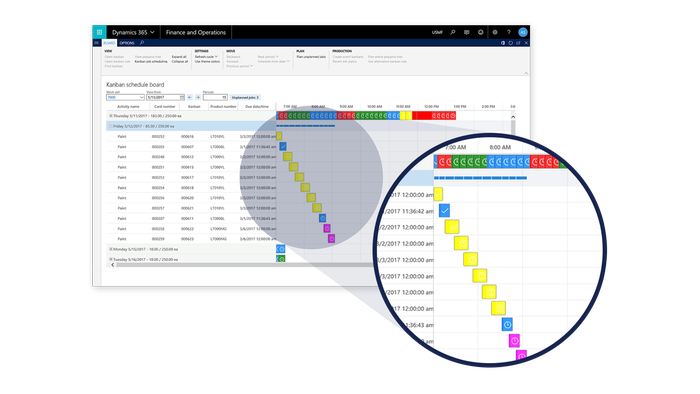Click into the Periods input field
Image resolution: width=700 pixels, height=394 pixels.
click(x=215, y=97)
